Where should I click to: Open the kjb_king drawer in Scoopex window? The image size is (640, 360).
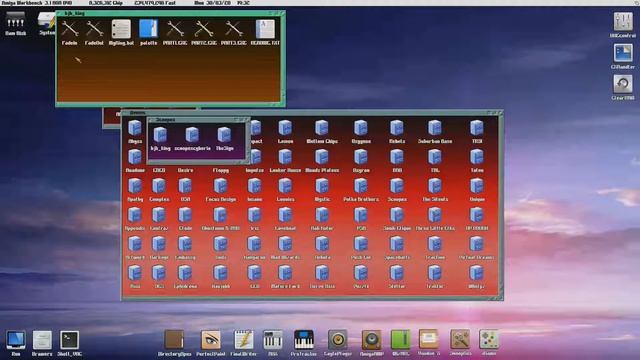tap(160, 135)
